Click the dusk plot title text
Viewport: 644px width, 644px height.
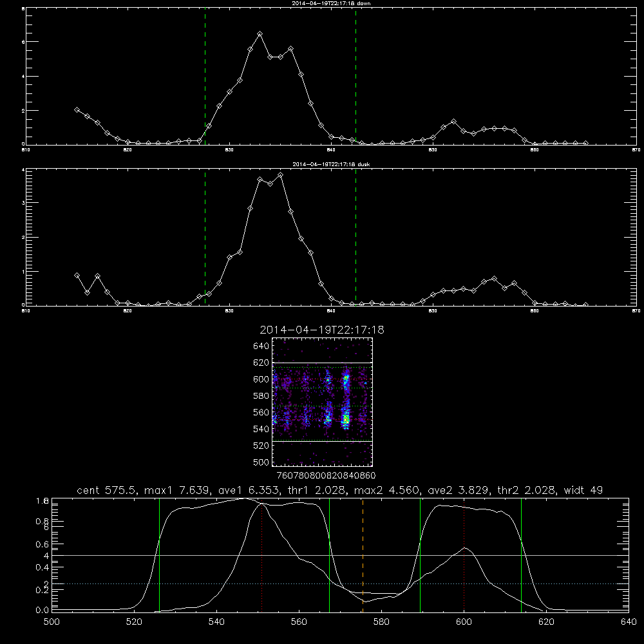[331, 164]
